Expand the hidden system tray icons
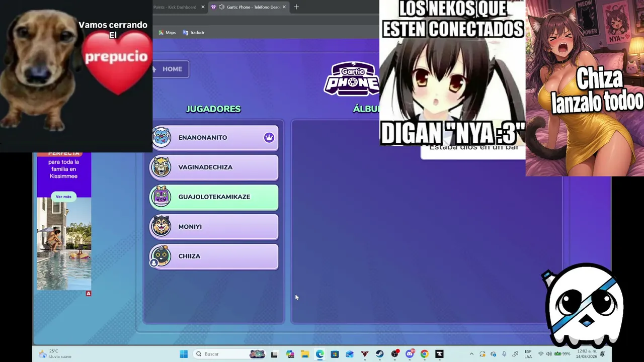This screenshot has height=362, width=644. (x=471, y=354)
